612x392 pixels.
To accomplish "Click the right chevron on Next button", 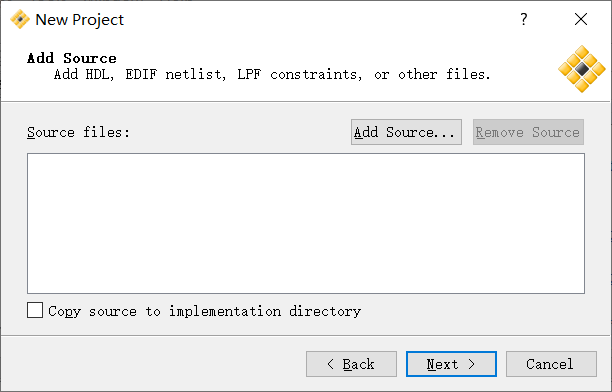I will [x=471, y=364].
